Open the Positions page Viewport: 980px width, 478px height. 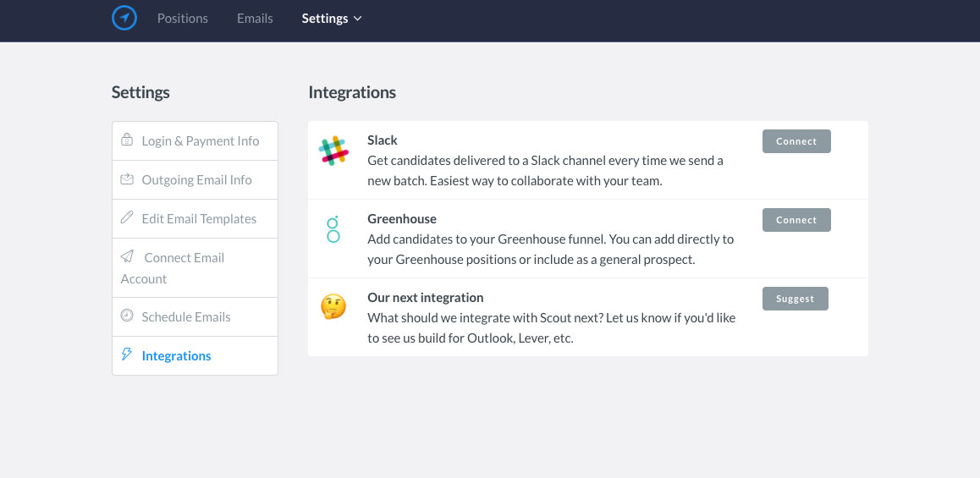[x=183, y=18]
